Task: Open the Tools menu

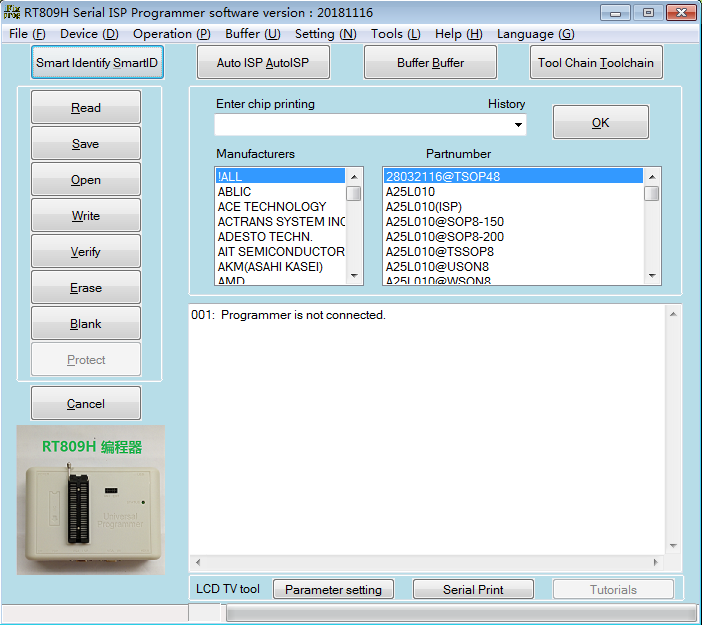Action: click(395, 33)
